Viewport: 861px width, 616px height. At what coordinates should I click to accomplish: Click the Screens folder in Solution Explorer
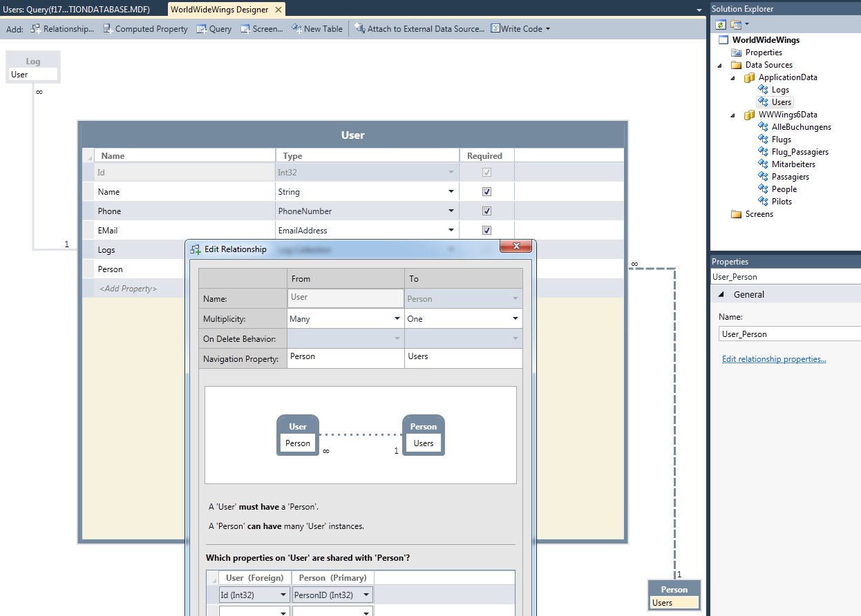(x=759, y=214)
